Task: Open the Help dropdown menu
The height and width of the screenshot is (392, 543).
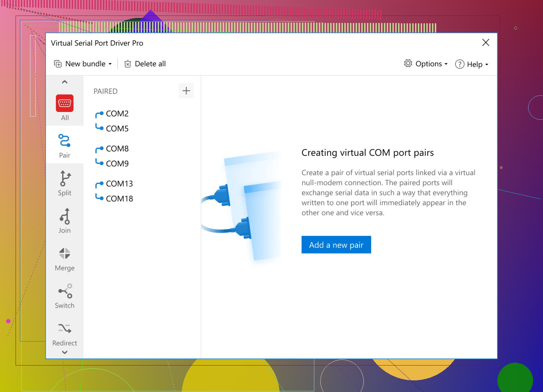Action: click(x=472, y=64)
